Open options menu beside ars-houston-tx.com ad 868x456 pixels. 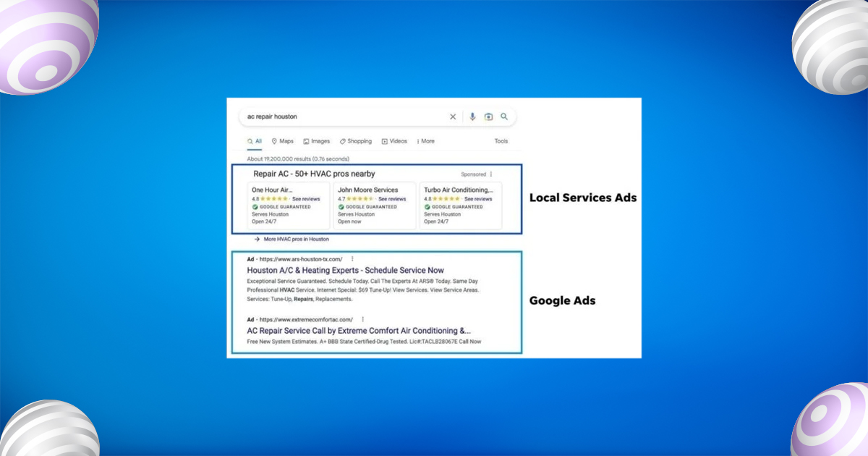coord(352,258)
